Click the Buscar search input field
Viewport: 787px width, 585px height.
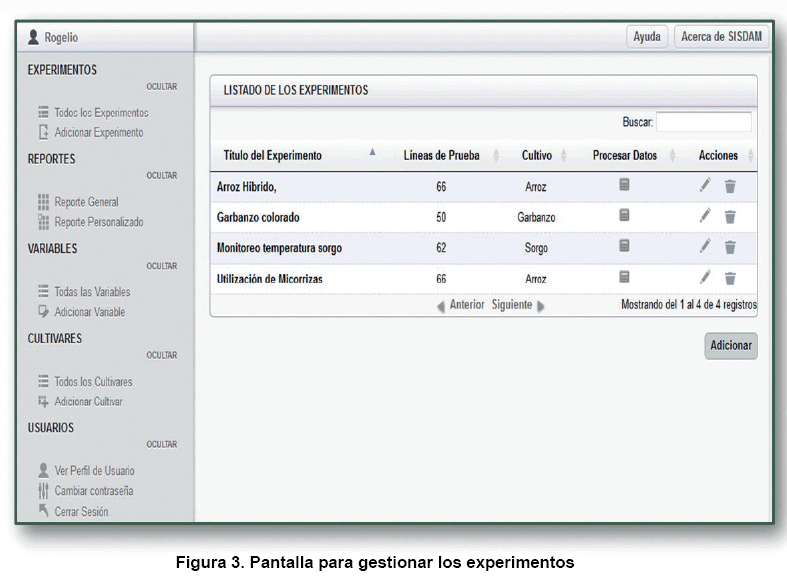click(x=703, y=122)
